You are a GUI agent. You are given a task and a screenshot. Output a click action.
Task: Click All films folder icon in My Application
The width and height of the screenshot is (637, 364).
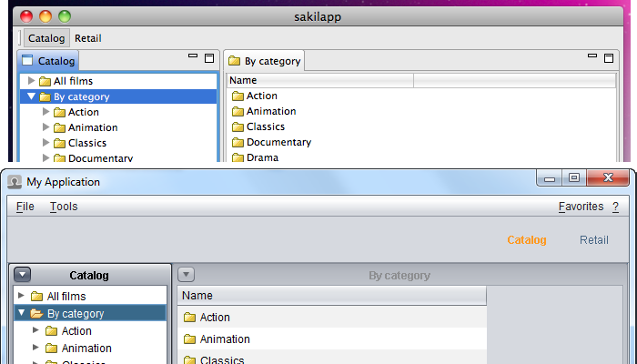coord(36,296)
